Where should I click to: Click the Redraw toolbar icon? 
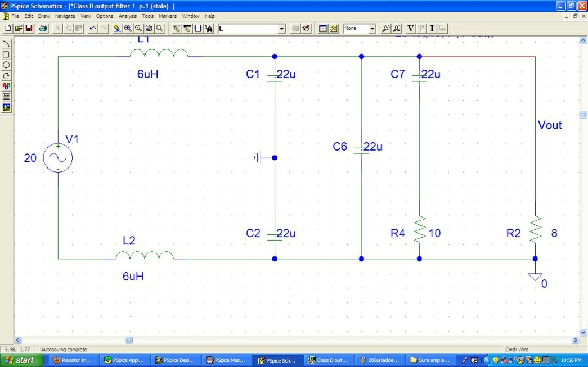117,29
